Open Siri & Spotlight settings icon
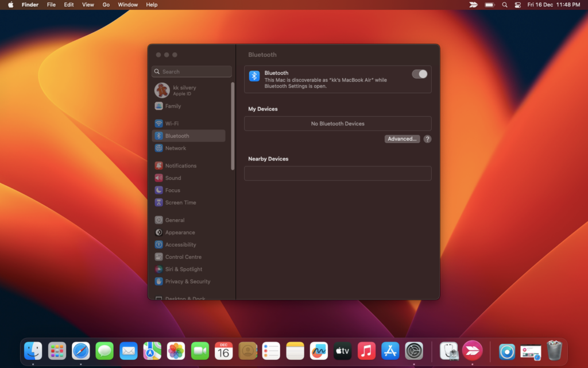Screen dimensions: 588x368 (158, 269)
